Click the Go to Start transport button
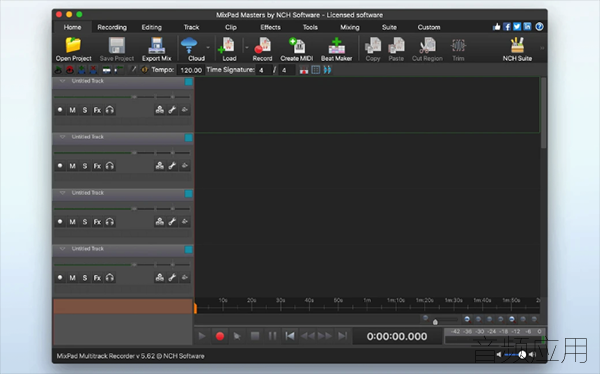Viewport: 600px width, 374px height. (x=290, y=336)
